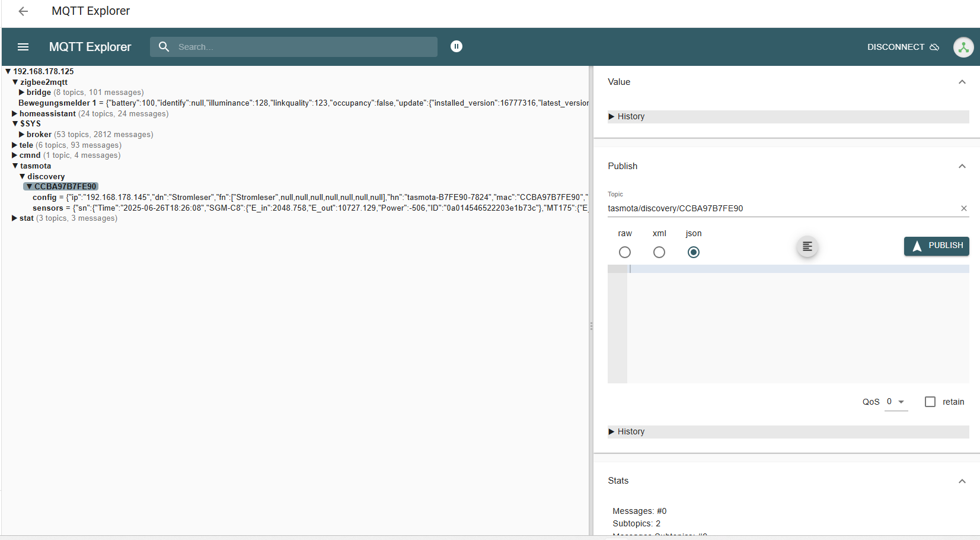Click the 'Messages: #0' stat
Image resolution: width=980 pixels, height=540 pixels.
tap(640, 511)
